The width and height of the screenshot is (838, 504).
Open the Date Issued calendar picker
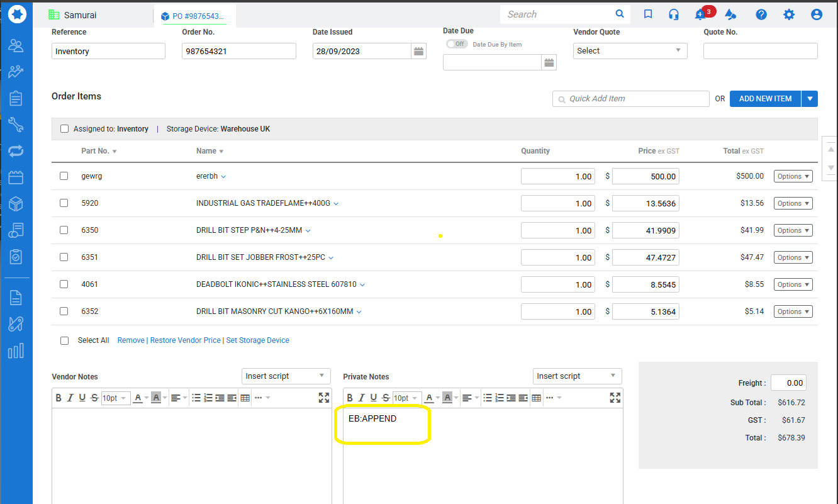tap(418, 52)
